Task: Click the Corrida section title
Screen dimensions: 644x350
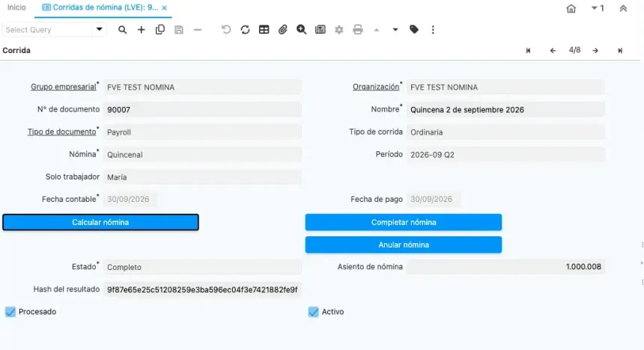Action: click(16, 50)
